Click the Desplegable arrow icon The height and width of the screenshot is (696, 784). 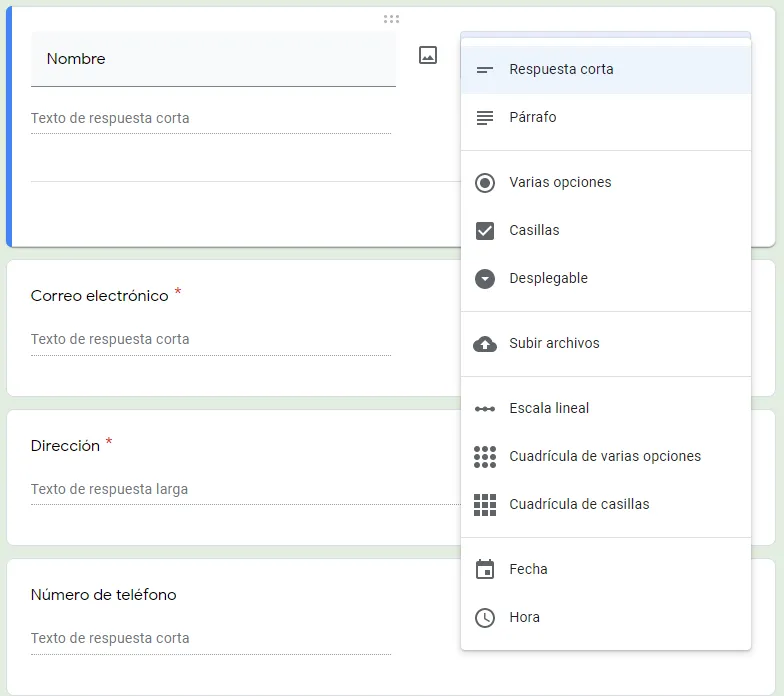coord(484,278)
